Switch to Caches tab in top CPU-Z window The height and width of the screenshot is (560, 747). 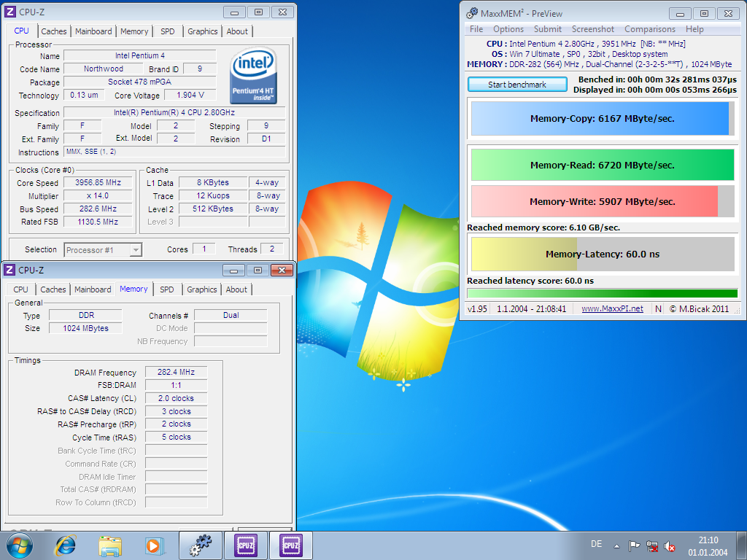[x=54, y=31]
